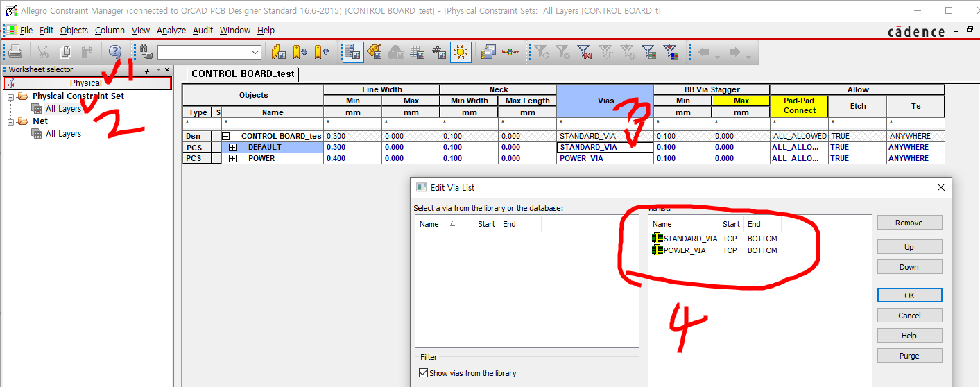
Task: Click the stacked windows icon after the sun icon
Action: pos(489,52)
